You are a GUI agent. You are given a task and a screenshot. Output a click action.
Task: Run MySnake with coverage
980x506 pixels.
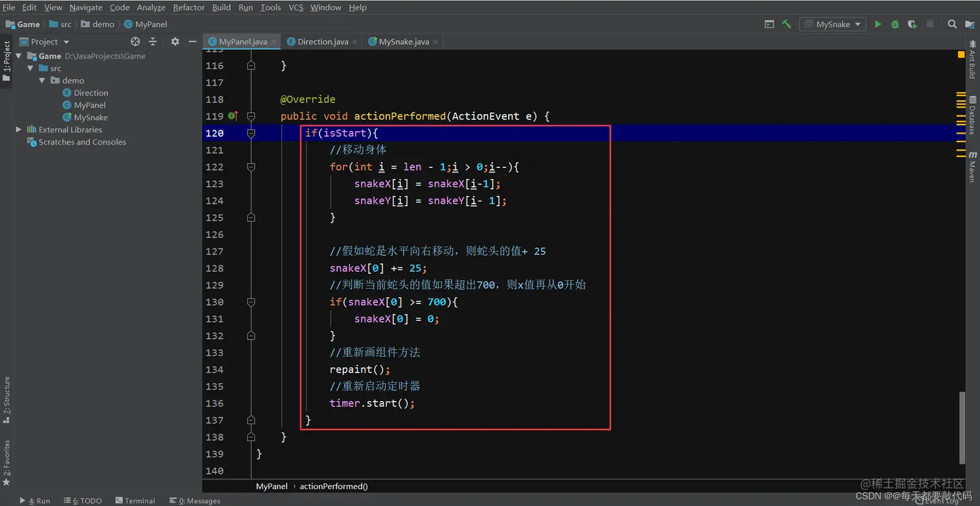point(913,24)
